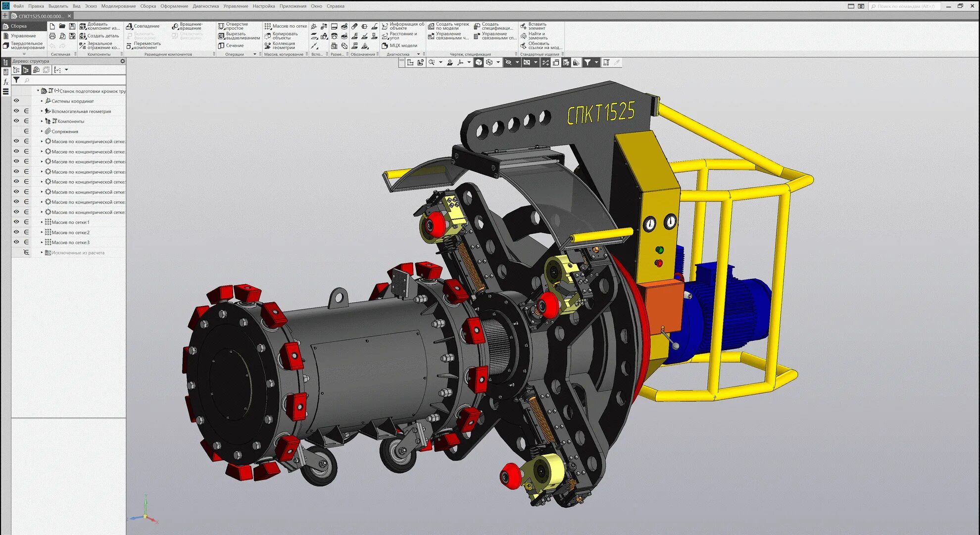Toggle visibility of Массив по сетке:1
Screen dimensions: 980x535
[x=16, y=222]
